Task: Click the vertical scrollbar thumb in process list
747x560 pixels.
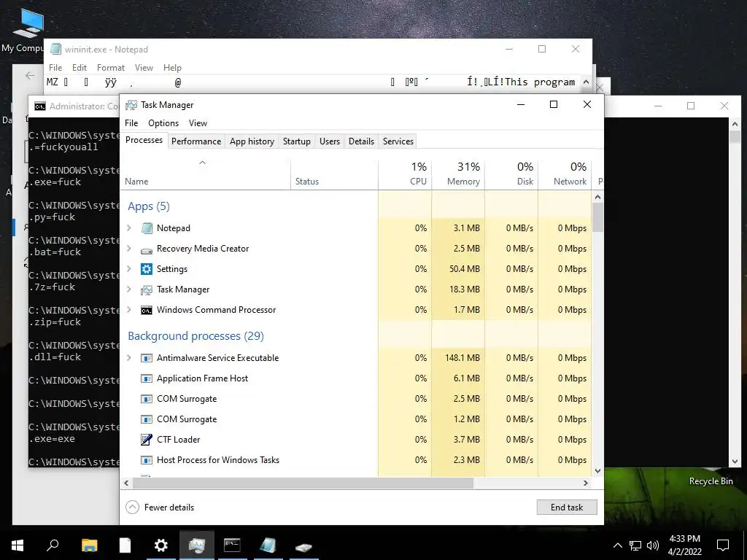Action: tap(598, 217)
